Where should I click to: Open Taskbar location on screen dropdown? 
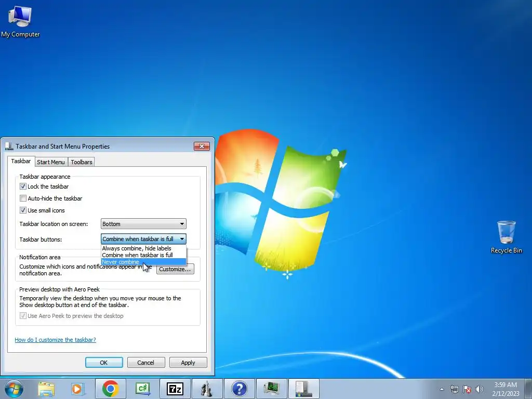coord(143,224)
